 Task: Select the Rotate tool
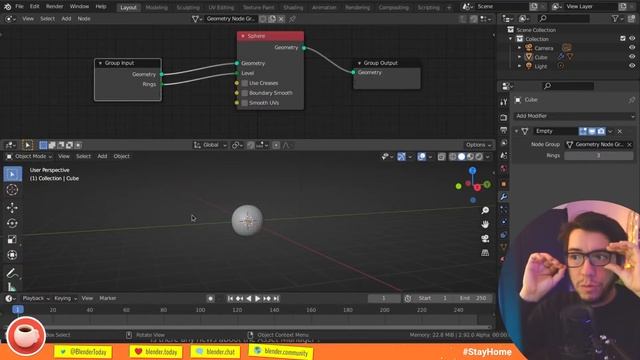click(x=12, y=224)
